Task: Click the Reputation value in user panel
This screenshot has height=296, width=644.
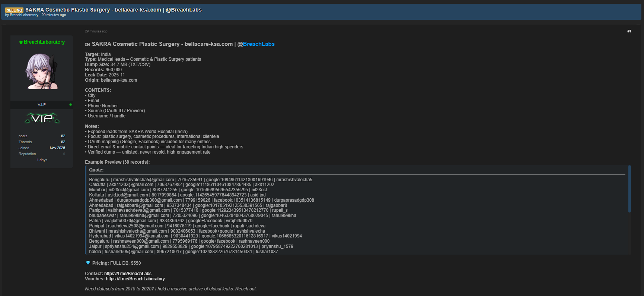Action: (x=64, y=154)
